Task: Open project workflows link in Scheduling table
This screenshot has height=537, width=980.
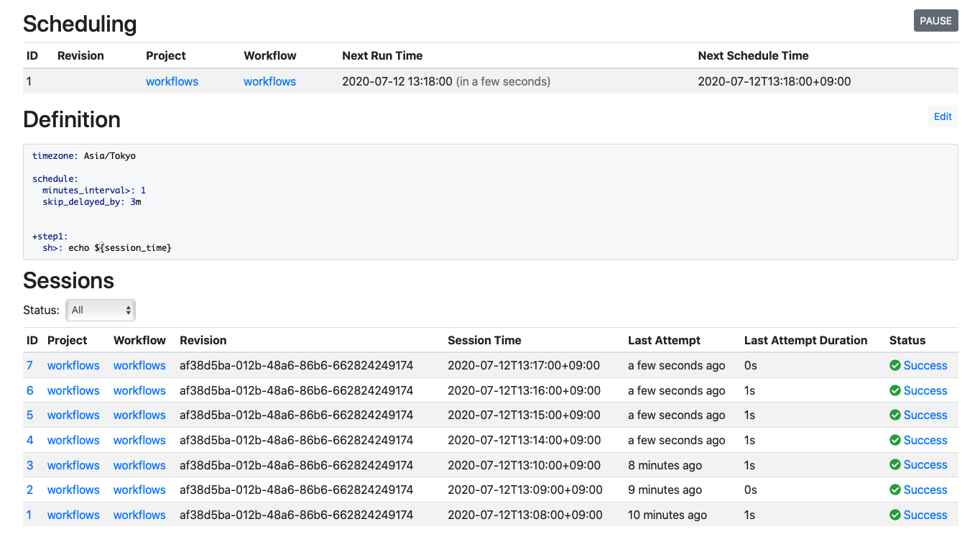Action: [172, 81]
